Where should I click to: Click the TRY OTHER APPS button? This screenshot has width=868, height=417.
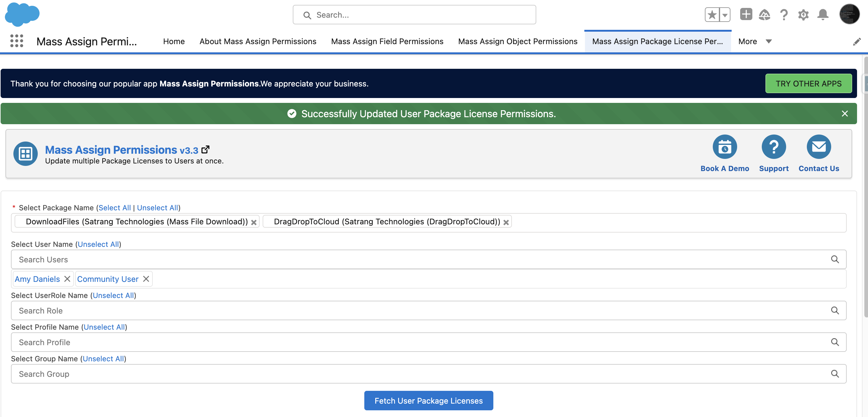(808, 83)
